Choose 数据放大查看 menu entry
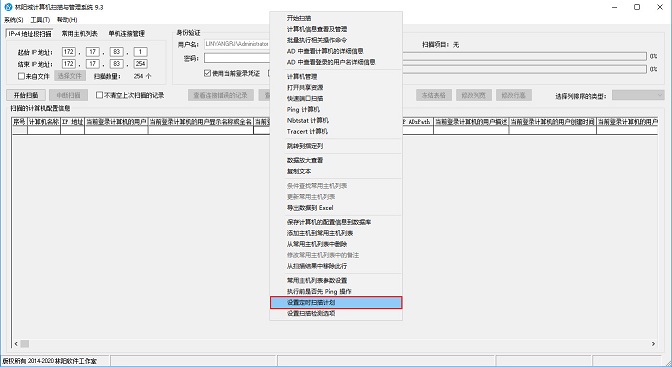 336,160
